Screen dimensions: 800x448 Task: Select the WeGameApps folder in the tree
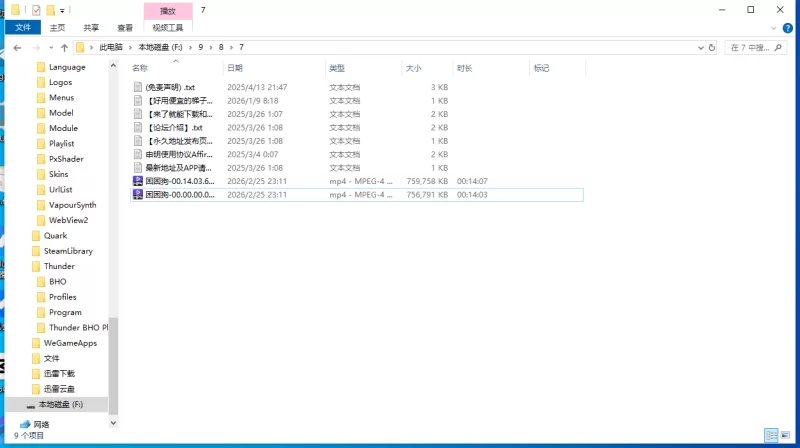point(70,343)
